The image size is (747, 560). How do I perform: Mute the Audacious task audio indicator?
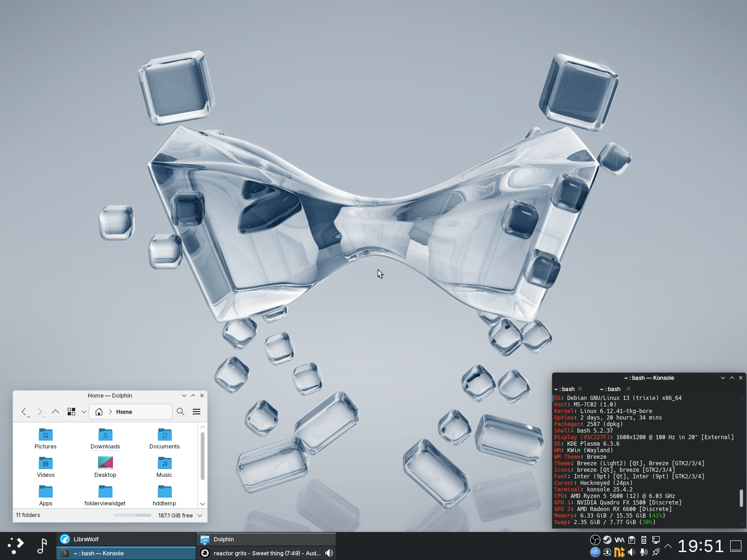click(x=329, y=553)
